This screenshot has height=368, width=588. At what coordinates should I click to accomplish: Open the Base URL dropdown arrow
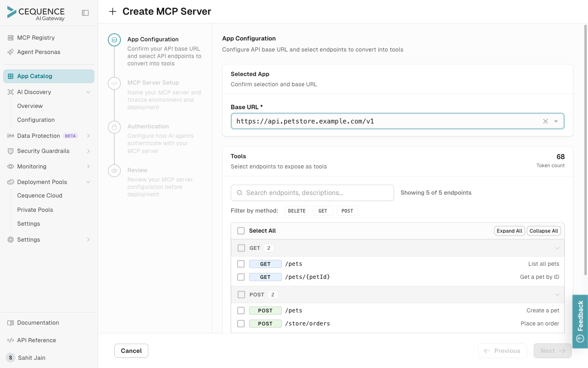556,121
